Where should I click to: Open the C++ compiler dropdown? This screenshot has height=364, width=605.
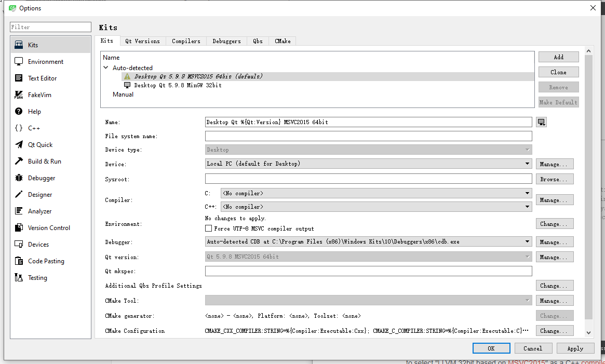376,207
